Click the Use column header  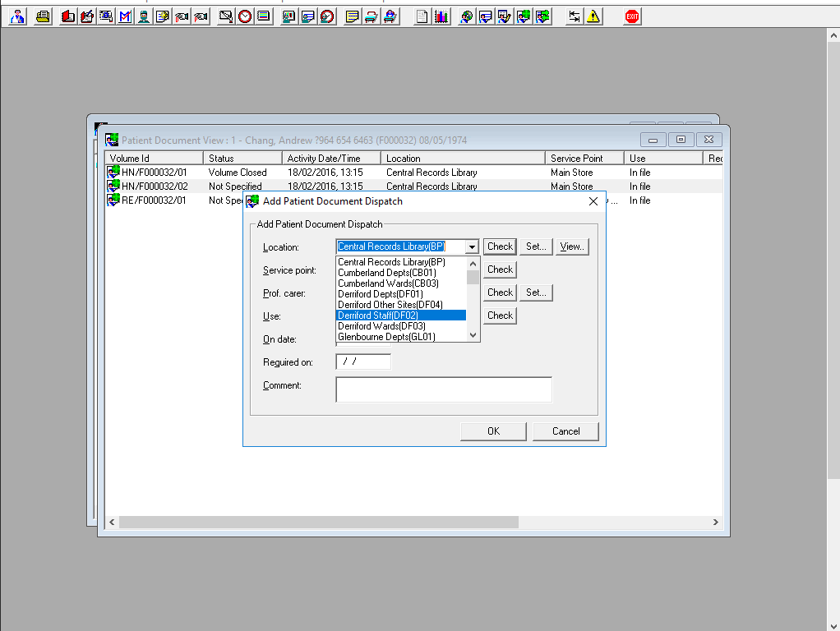coord(663,158)
